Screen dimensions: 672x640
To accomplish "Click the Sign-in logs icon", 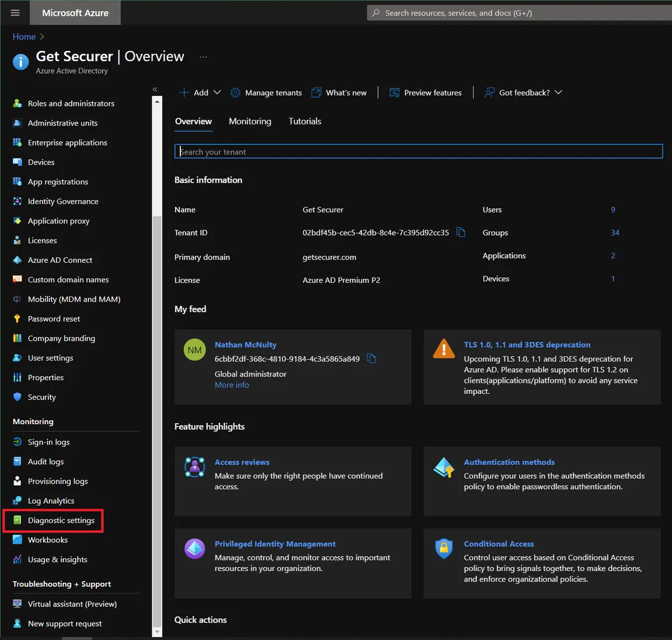I will (17, 442).
